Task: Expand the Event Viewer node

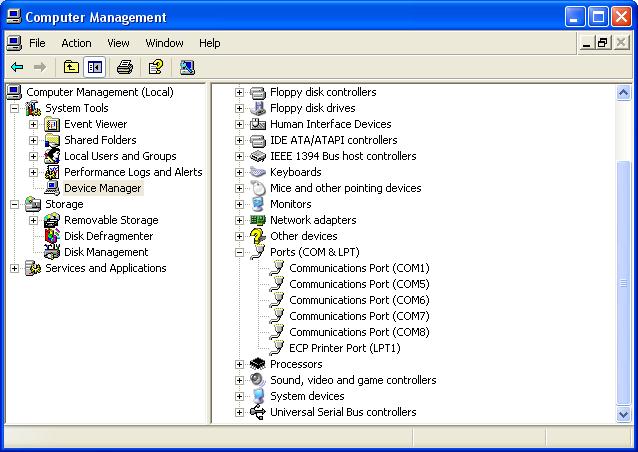Action: point(33,124)
